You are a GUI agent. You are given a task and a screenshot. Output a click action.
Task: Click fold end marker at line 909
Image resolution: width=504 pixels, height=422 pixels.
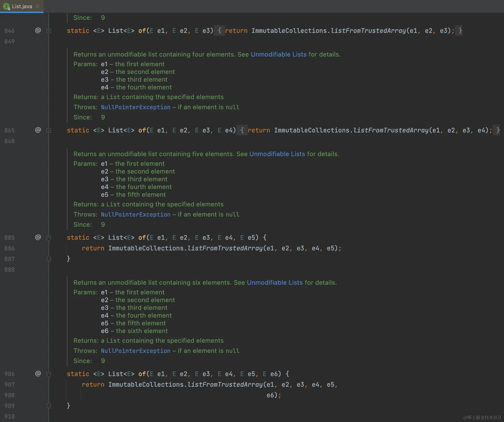[49, 406]
